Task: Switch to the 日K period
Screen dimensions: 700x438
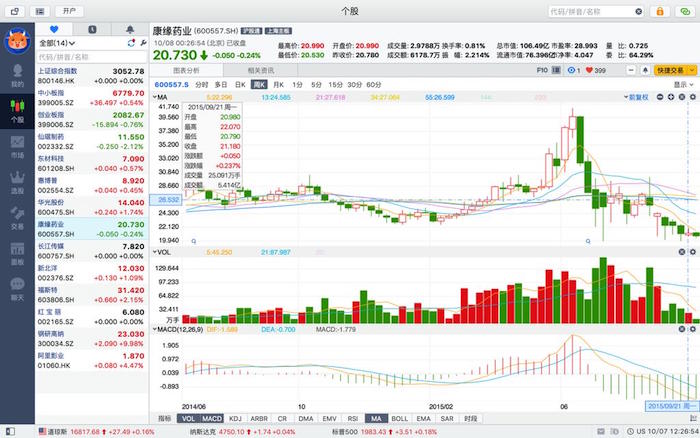Action: [x=240, y=84]
